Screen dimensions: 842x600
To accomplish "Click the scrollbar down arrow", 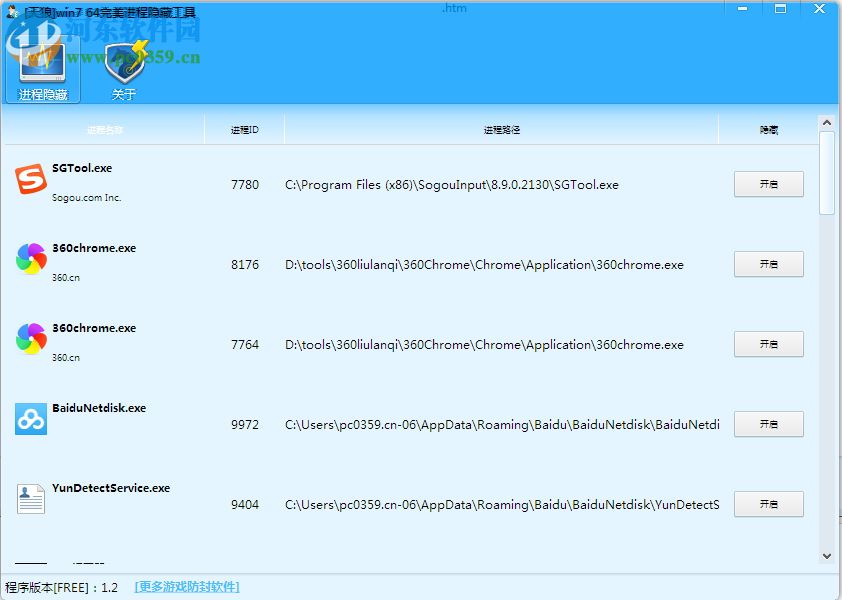I will point(827,556).
